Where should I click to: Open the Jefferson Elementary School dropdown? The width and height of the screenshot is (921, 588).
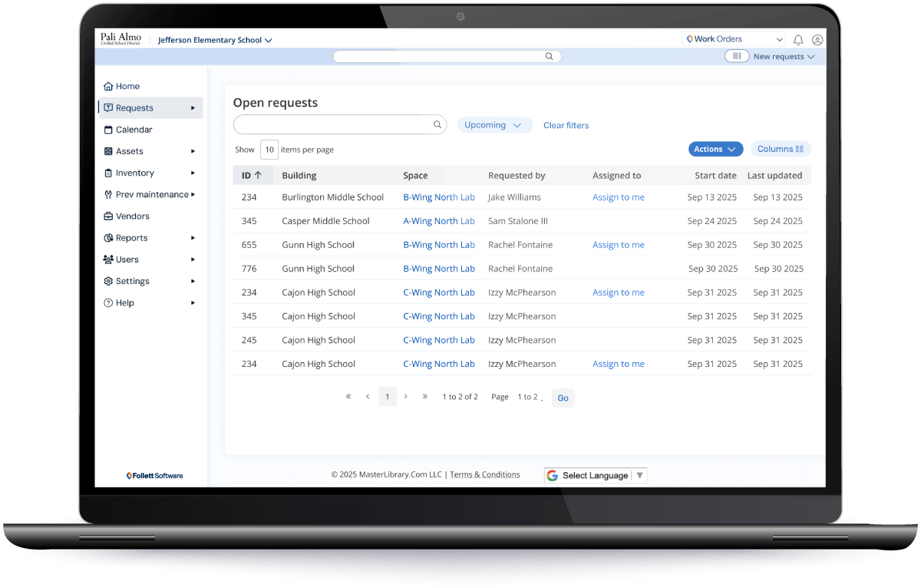click(x=215, y=40)
